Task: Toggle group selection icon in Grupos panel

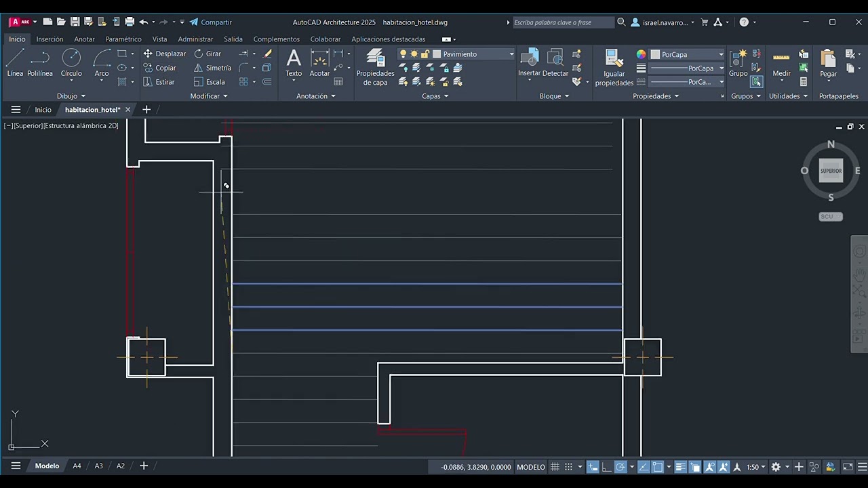Action: click(x=756, y=82)
